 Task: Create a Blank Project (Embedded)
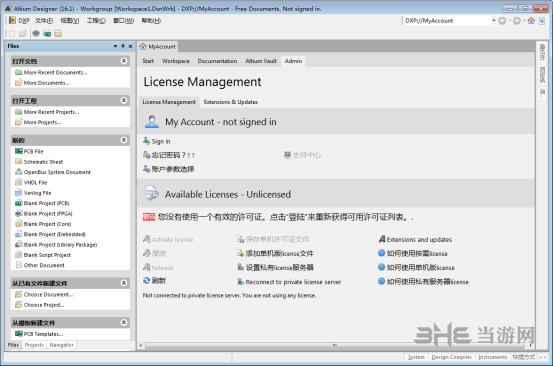pyautogui.click(x=54, y=234)
